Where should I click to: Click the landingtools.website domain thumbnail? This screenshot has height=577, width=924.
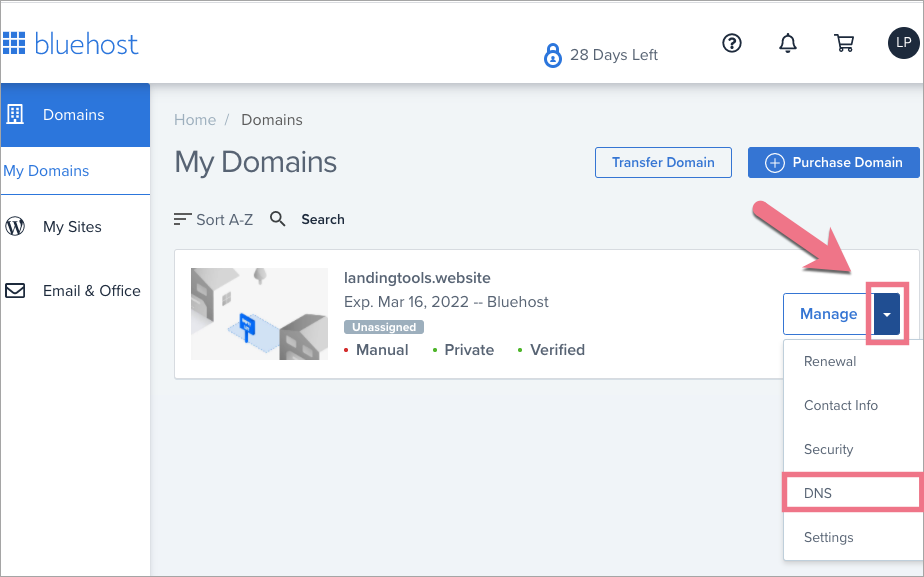259,314
